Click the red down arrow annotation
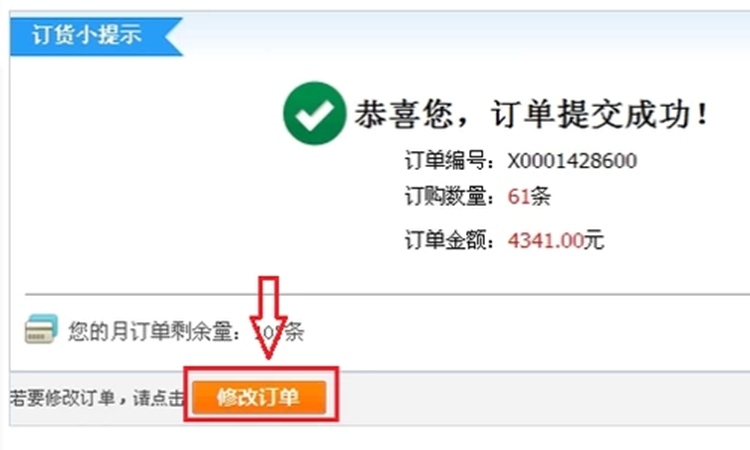The height and width of the screenshot is (450, 750). point(269,318)
